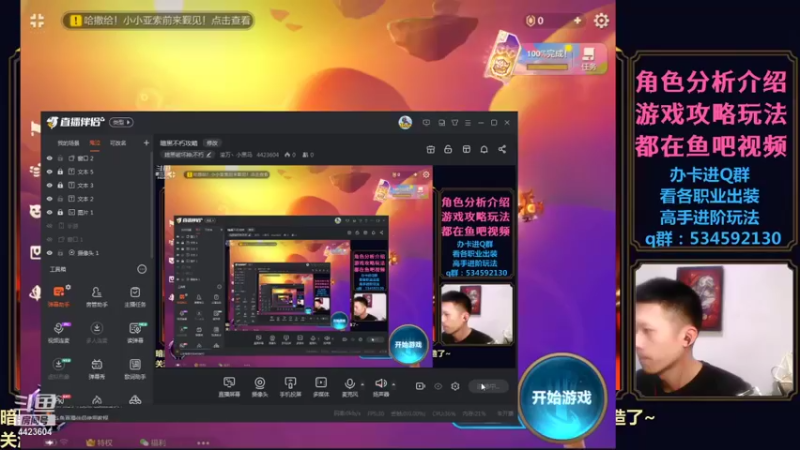Add a 多媒体 multimedia source

pos(321,387)
